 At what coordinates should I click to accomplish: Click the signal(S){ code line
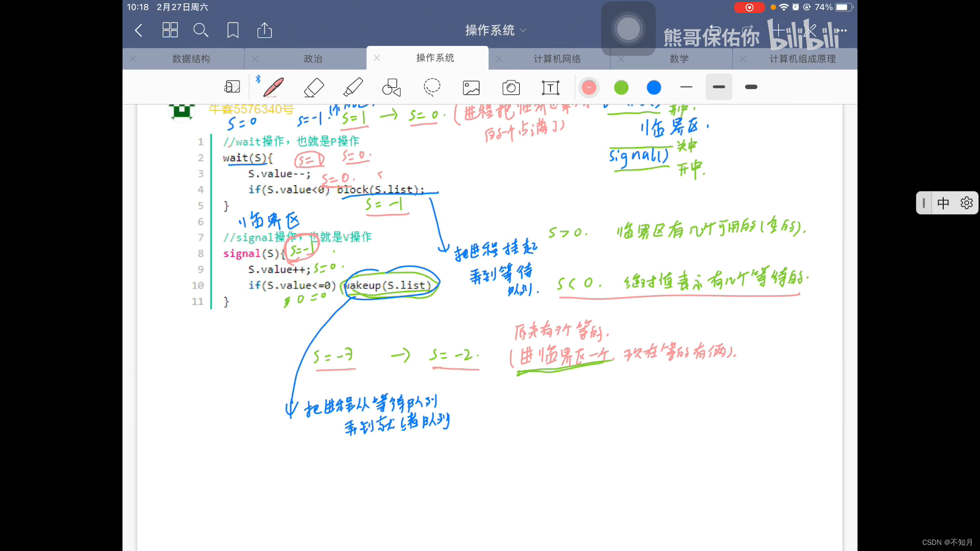tap(254, 254)
